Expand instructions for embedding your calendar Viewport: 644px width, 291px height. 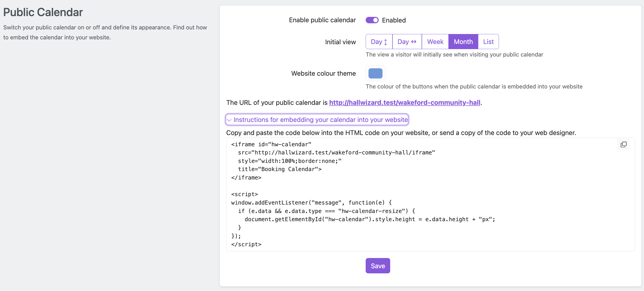[317, 120]
